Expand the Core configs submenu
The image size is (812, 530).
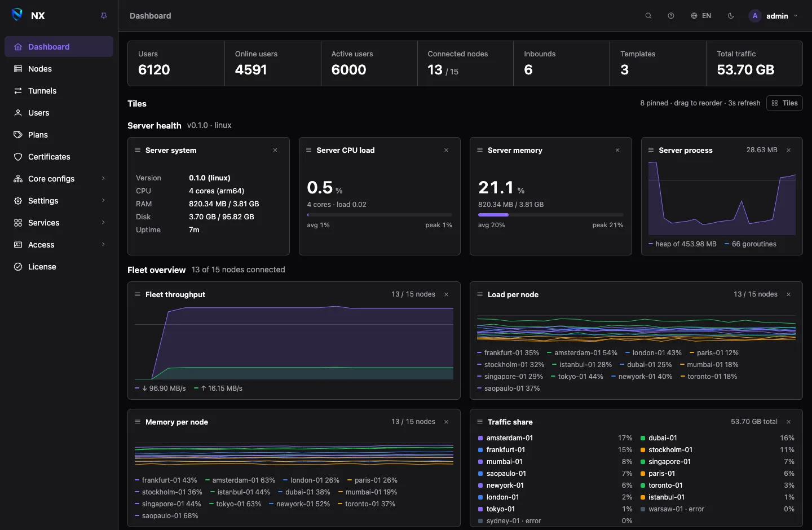pyautogui.click(x=59, y=179)
